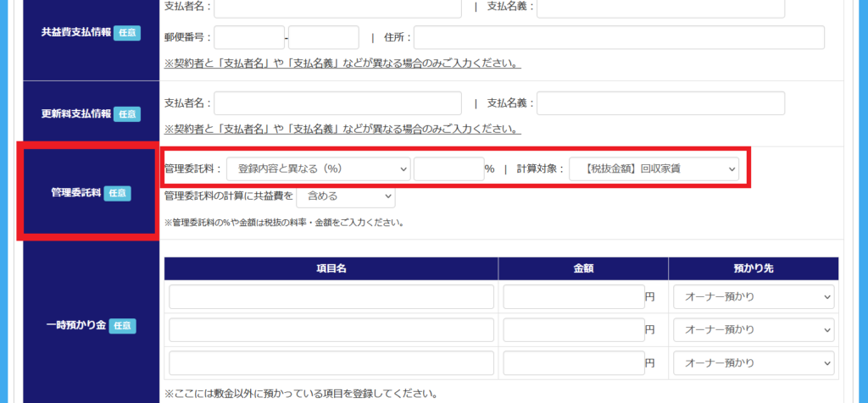Open first row 預かり先 オーナー預かり dropdown

(754, 297)
